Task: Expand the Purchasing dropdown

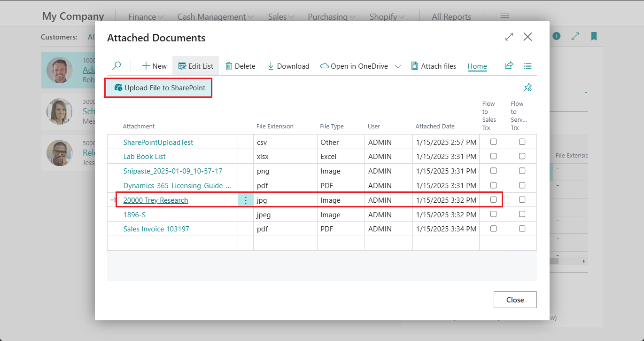Action: pyautogui.click(x=331, y=16)
